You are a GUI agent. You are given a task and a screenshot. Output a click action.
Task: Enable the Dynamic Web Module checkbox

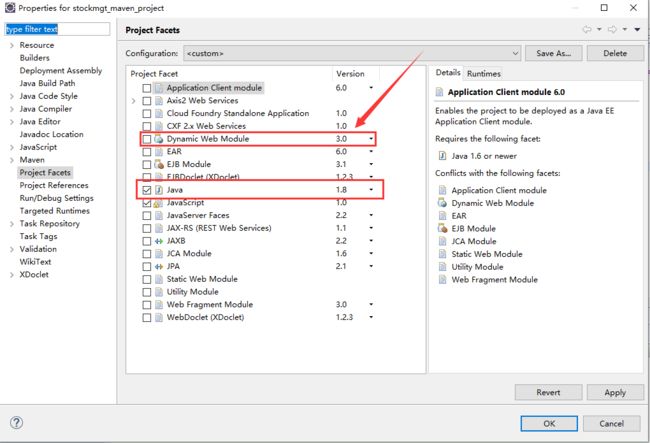(146, 139)
